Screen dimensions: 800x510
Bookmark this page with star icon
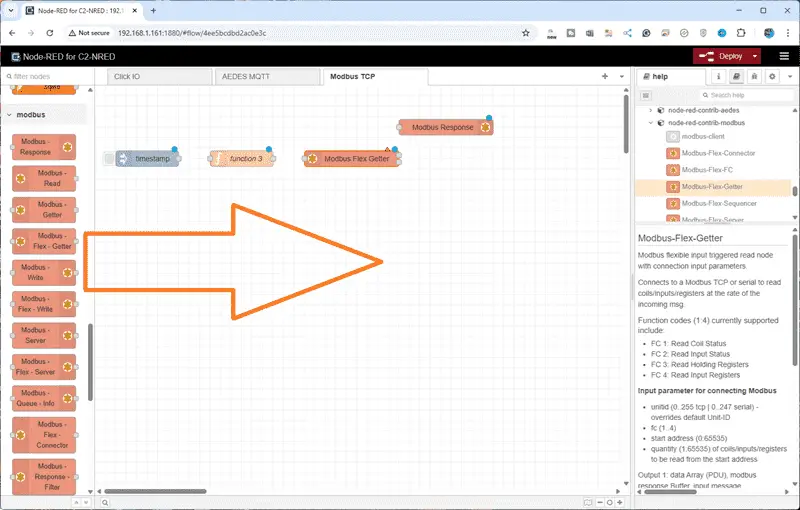coord(526,33)
